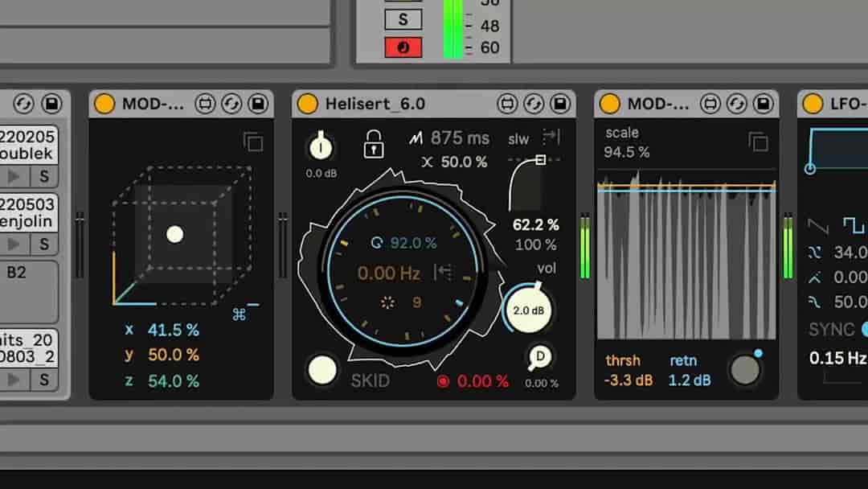Click the white dot in the 3D cube
The image size is (868, 489).
click(174, 235)
